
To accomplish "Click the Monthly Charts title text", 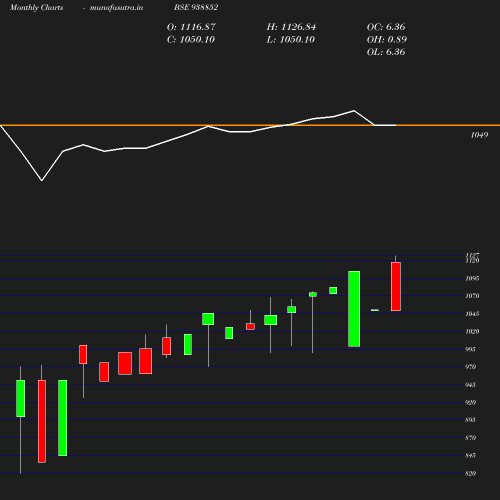I will tap(36, 8).
